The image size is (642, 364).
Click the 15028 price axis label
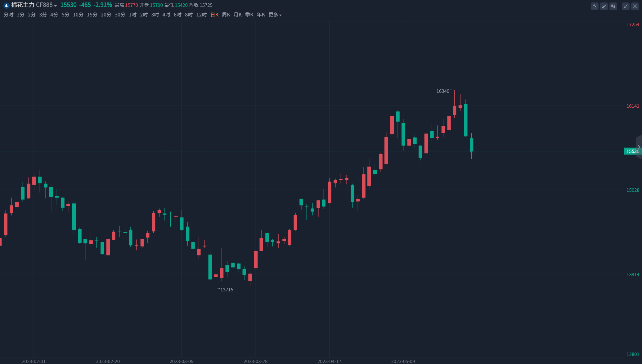pyautogui.click(x=633, y=190)
